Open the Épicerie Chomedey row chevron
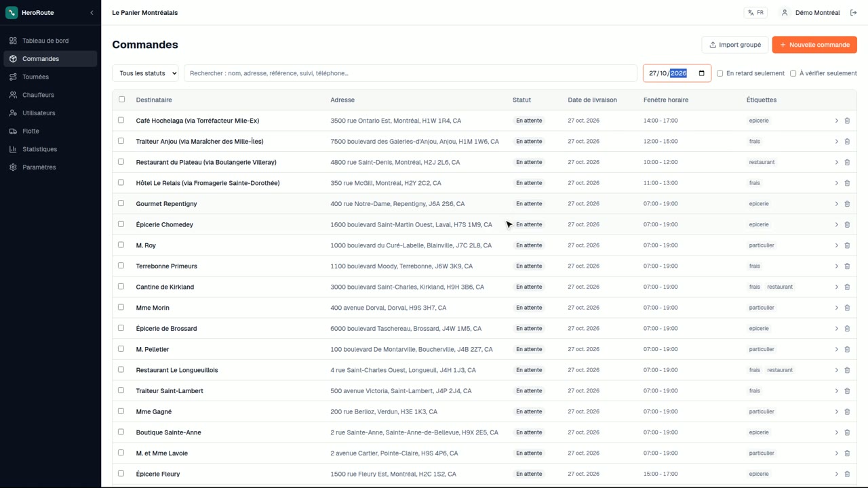Image resolution: width=868 pixels, height=488 pixels. tap(837, 224)
